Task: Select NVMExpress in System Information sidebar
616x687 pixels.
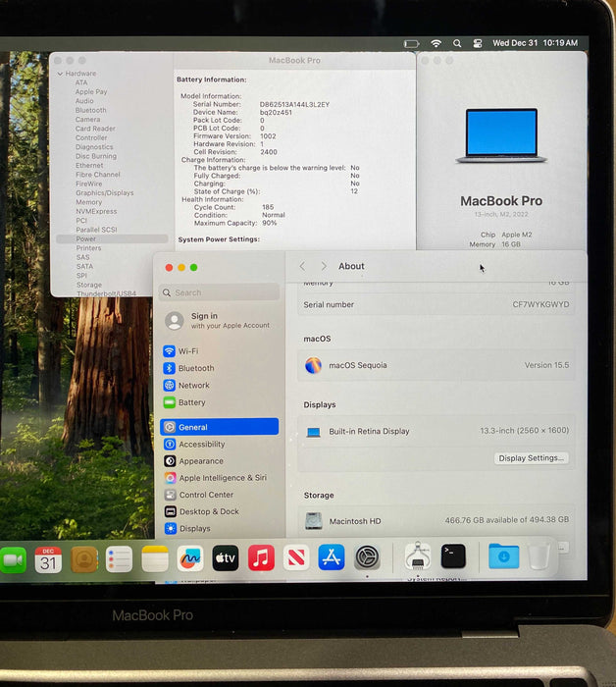Action: [96, 211]
